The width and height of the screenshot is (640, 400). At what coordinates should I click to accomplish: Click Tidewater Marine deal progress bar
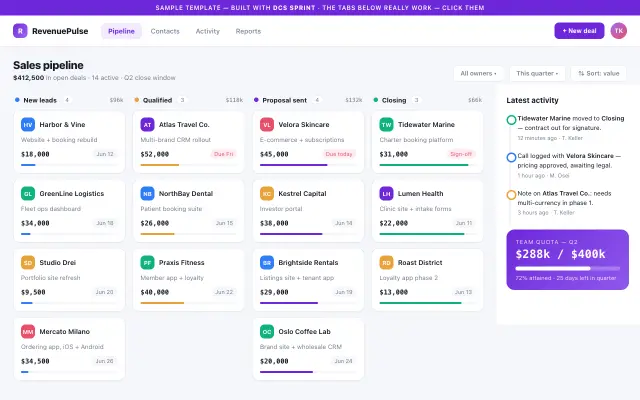coord(427,165)
